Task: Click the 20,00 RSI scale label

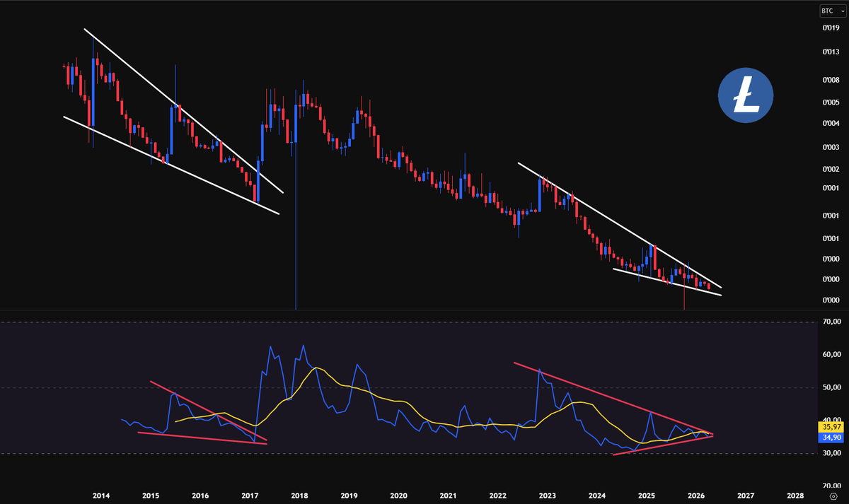Action: [831, 486]
